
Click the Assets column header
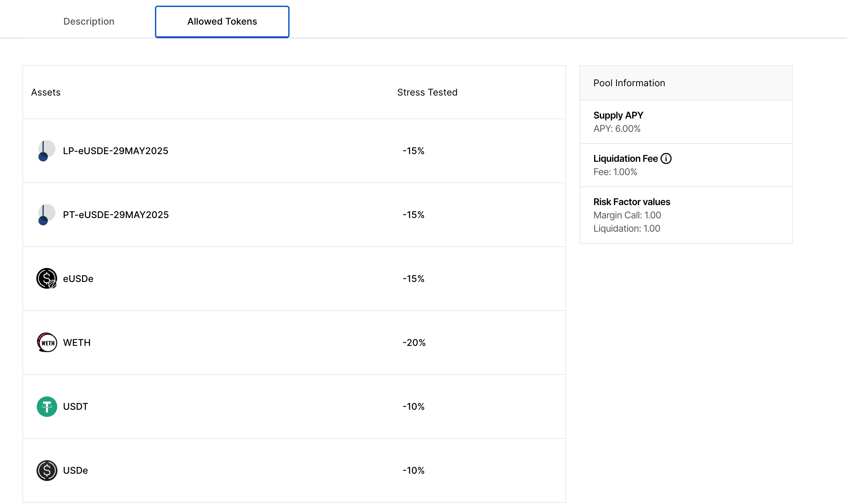tap(46, 92)
